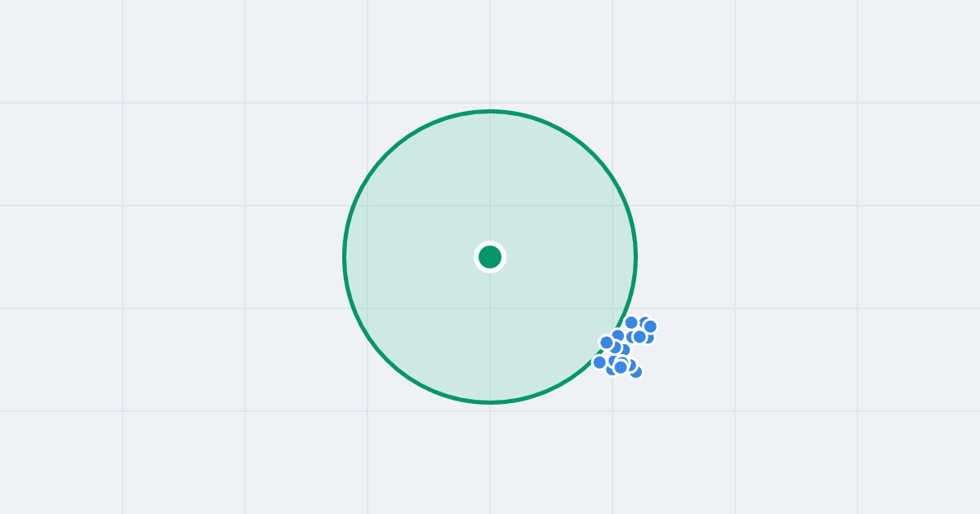
Task: Click the topmost-left blue dot of cluster
Action: [x=631, y=322]
